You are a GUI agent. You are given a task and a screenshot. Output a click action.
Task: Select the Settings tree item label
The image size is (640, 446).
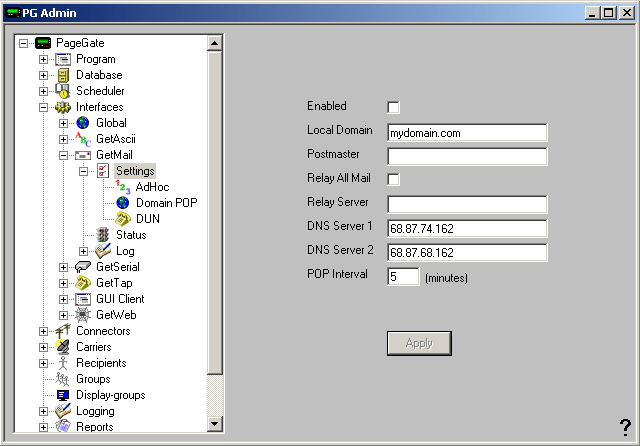[135, 171]
